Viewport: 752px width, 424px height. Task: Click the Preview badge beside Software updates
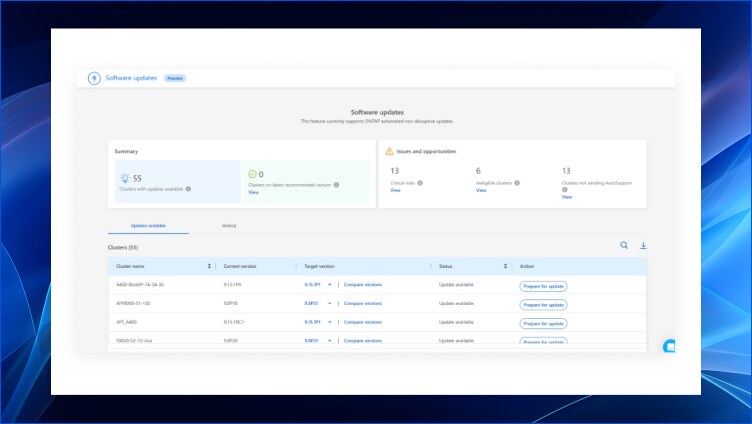[x=175, y=78]
